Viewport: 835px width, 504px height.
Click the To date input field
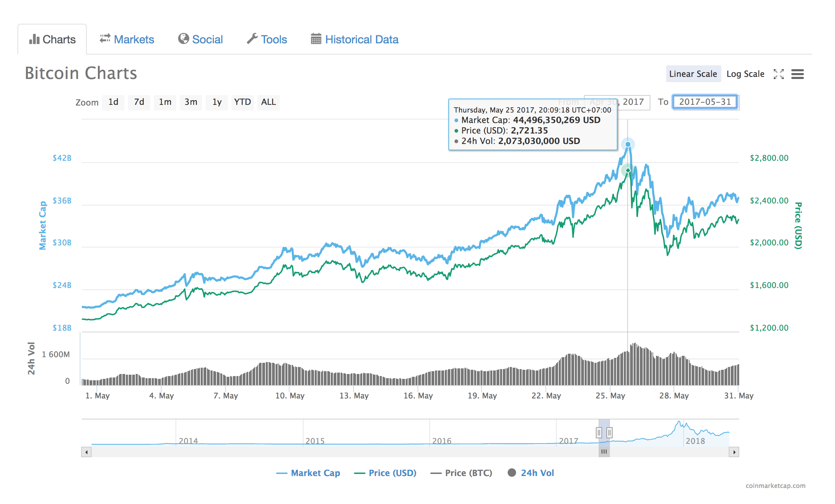[x=705, y=102]
